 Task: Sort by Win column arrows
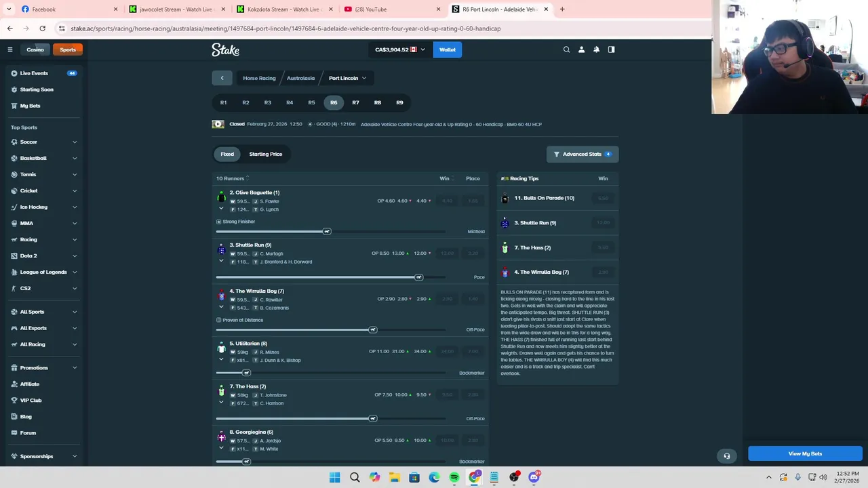tap(453, 178)
